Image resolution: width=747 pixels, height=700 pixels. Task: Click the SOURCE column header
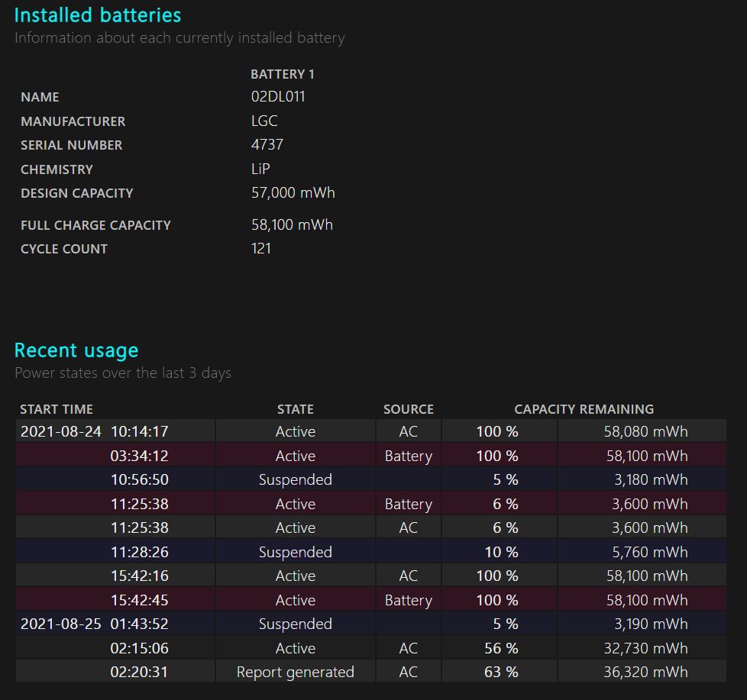408,409
